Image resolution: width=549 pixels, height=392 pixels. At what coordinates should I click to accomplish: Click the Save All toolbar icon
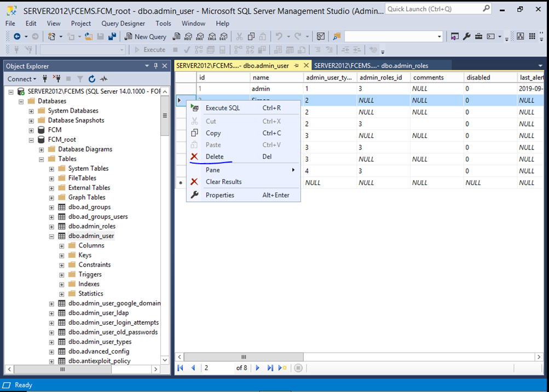click(112, 37)
